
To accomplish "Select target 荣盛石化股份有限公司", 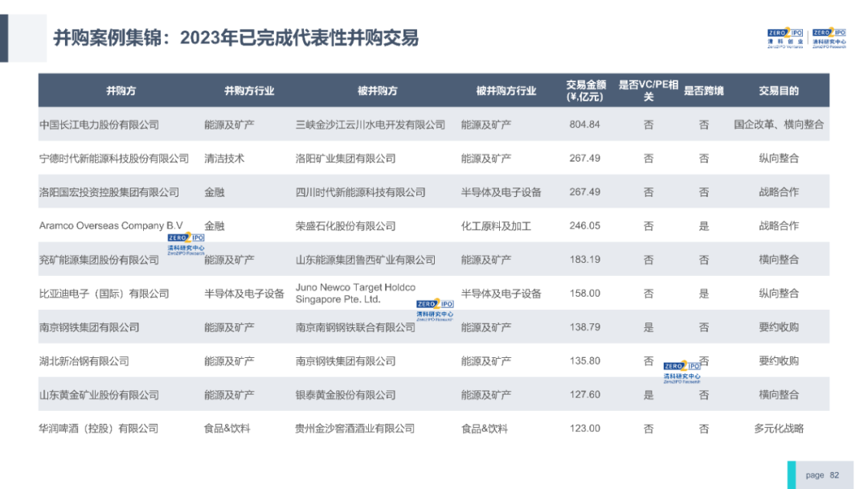I will pyautogui.click(x=346, y=226).
